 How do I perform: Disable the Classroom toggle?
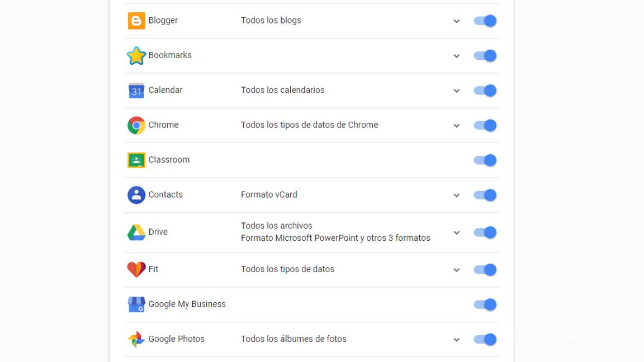(485, 160)
